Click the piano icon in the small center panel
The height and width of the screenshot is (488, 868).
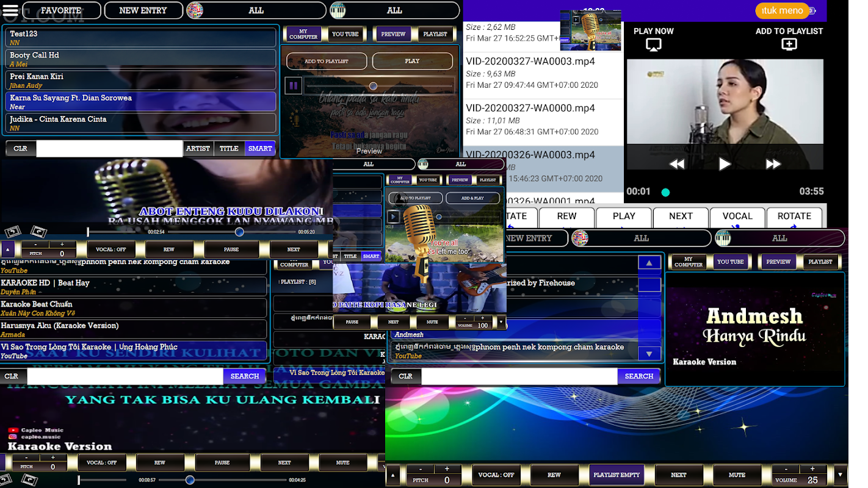pyautogui.click(x=424, y=164)
